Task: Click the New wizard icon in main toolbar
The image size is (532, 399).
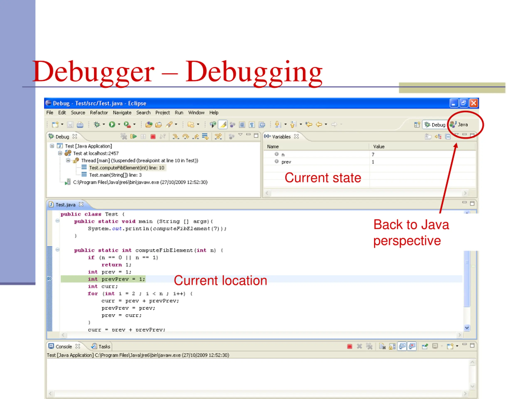Action: 55,124
